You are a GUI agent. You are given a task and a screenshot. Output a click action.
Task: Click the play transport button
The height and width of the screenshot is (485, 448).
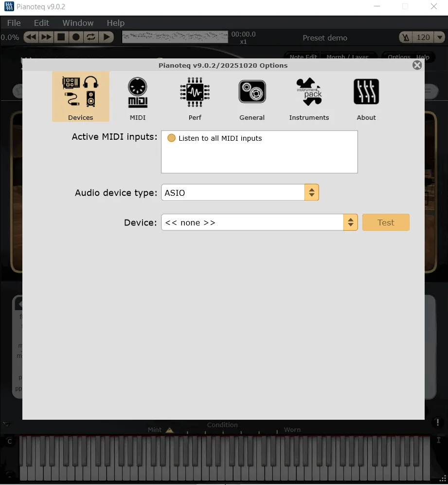[106, 37]
